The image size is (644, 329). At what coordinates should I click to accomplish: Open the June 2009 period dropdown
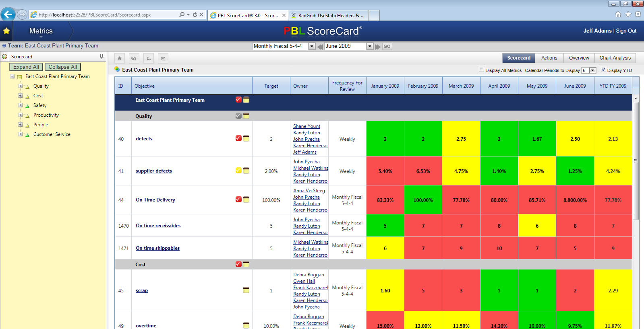click(370, 46)
